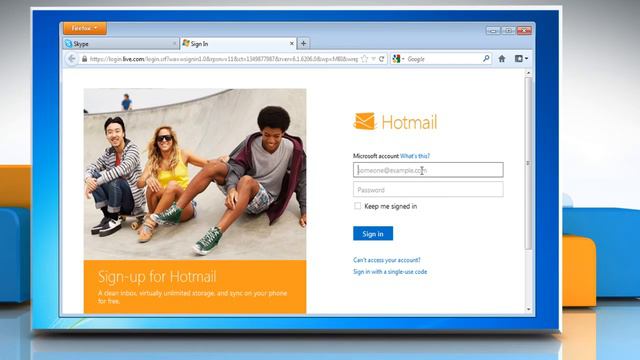This screenshot has width=640, height=360.
Task: Open the What's this? link
Action: (415, 156)
